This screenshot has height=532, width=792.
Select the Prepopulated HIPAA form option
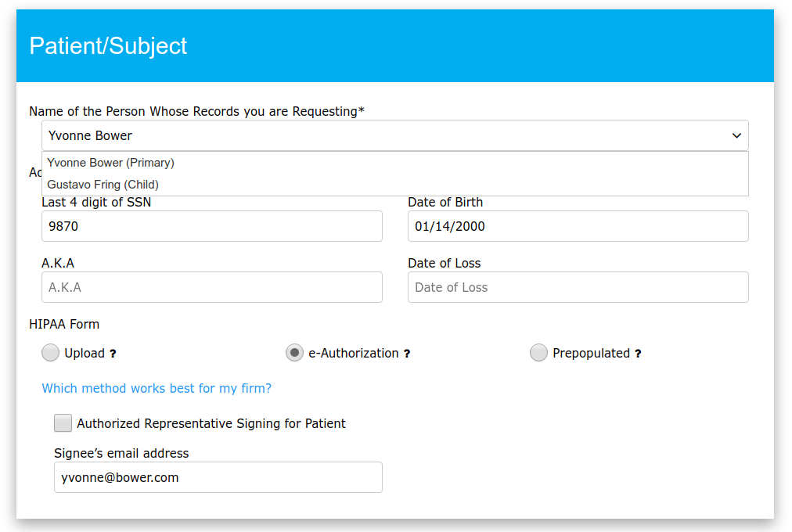click(538, 352)
